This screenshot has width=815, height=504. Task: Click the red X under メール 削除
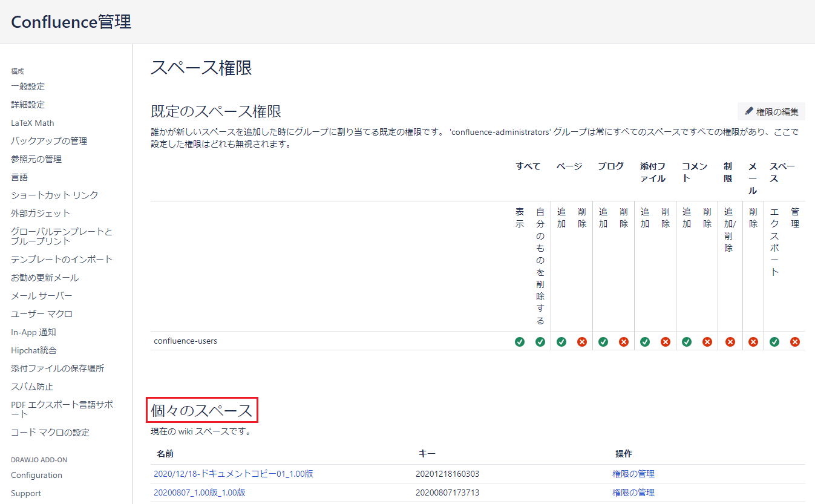coord(753,342)
